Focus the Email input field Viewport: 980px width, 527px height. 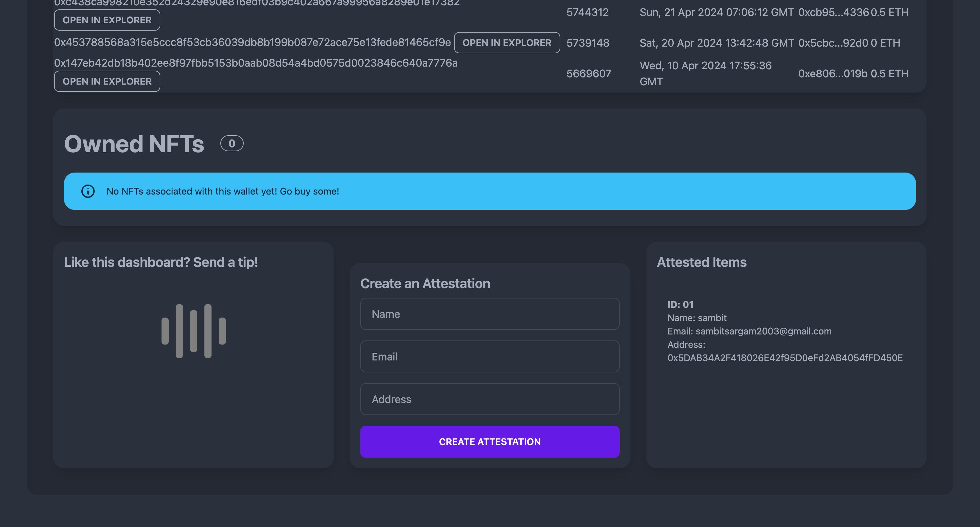490,356
